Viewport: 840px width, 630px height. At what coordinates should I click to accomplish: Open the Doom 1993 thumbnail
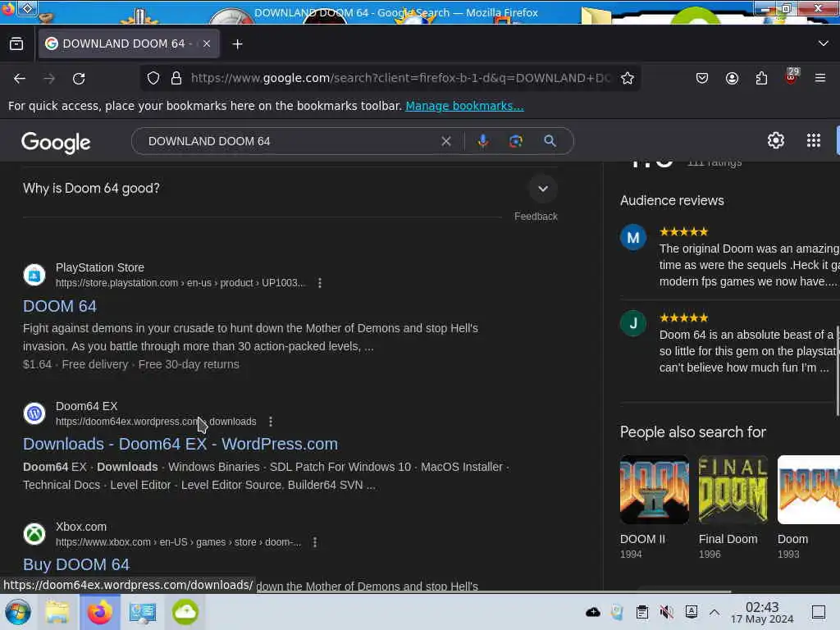[x=808, y=490]
